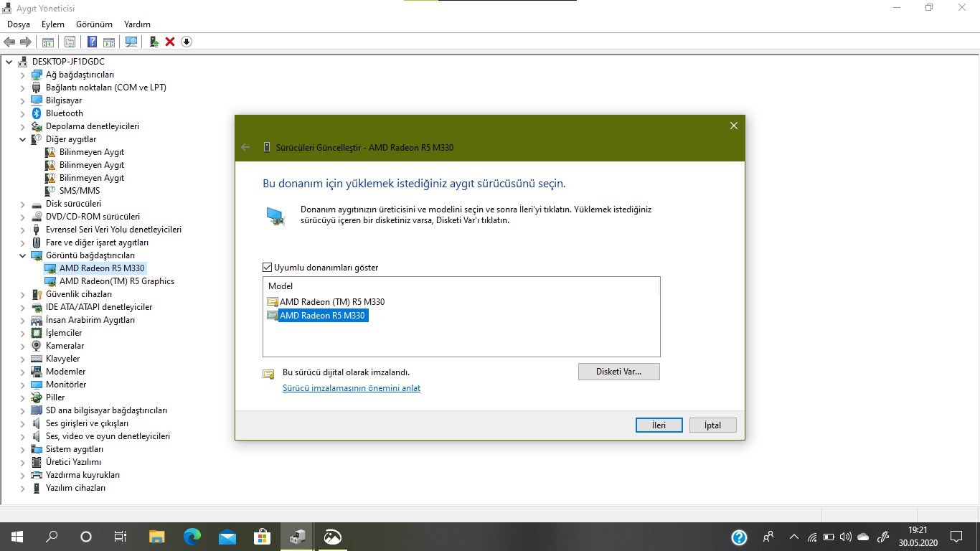Click the Disketi Var... button
This screenshot has height=551, width=980.
point(618,372)
